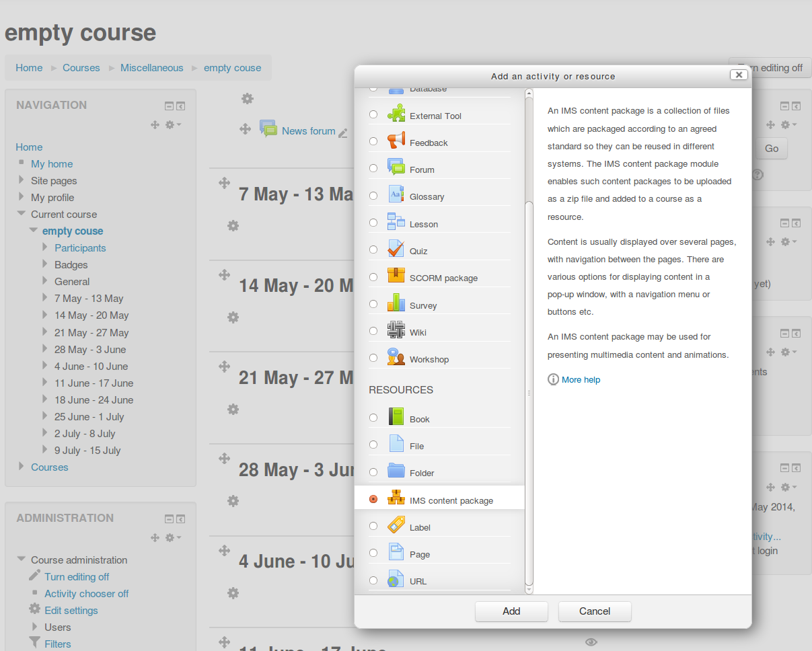Expand Site pages in Navigation
The width and height of the screenshot is (812, 651).
22,180
